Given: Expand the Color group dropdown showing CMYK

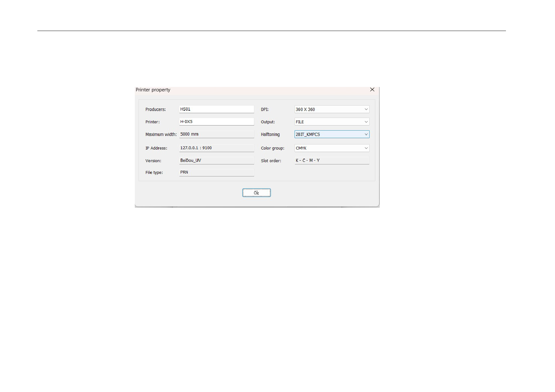Looking at the screenshot, I should click(332, 148).
